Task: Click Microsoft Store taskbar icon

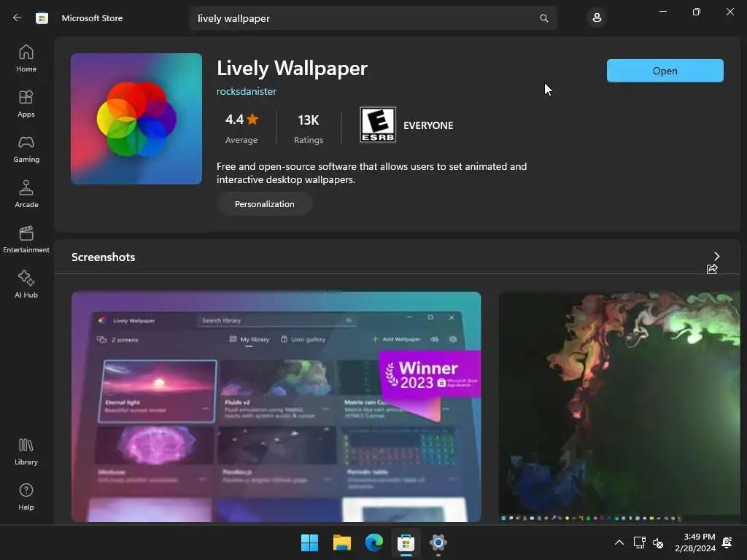Action: 406,542
